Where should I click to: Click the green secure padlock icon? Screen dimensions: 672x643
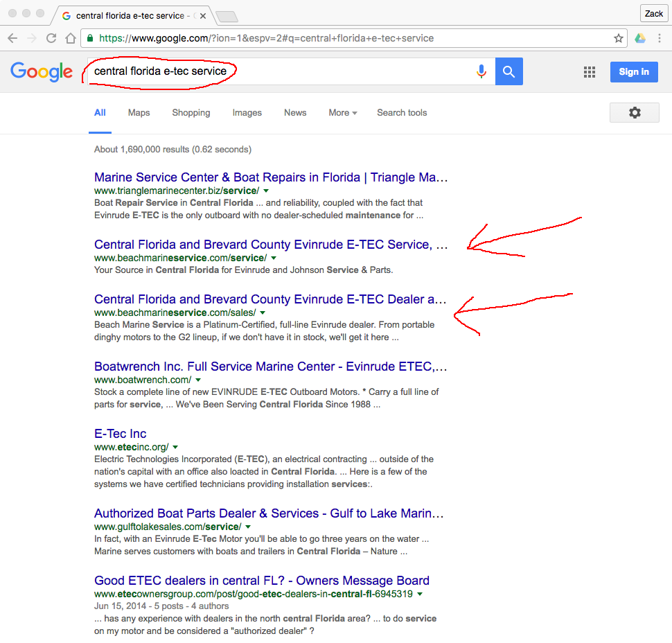pos(90,38)
